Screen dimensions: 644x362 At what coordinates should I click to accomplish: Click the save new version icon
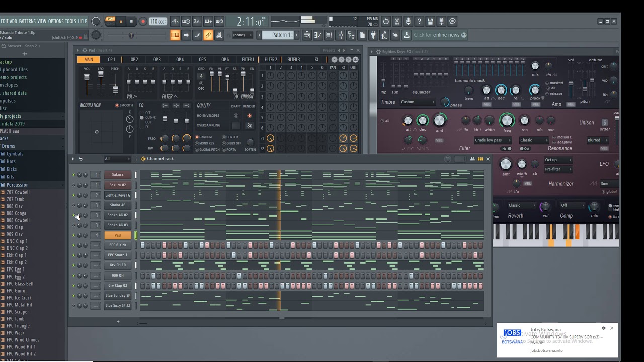[441, 21]
